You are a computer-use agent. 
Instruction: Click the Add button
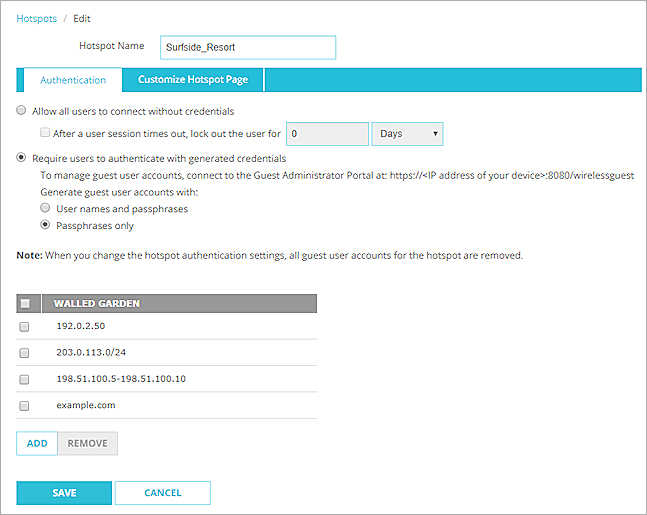click(37, 443)
